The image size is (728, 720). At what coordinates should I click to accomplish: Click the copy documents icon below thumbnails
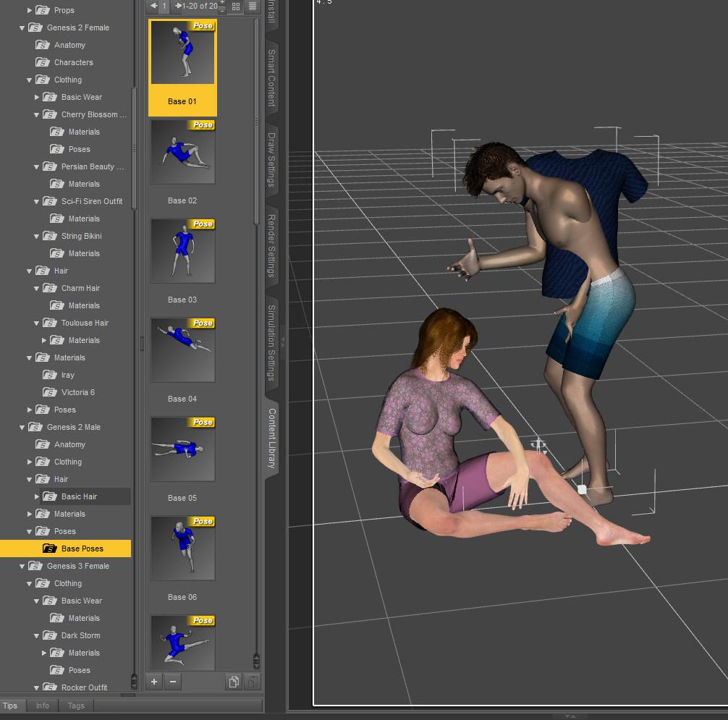[x=234, y=682]
